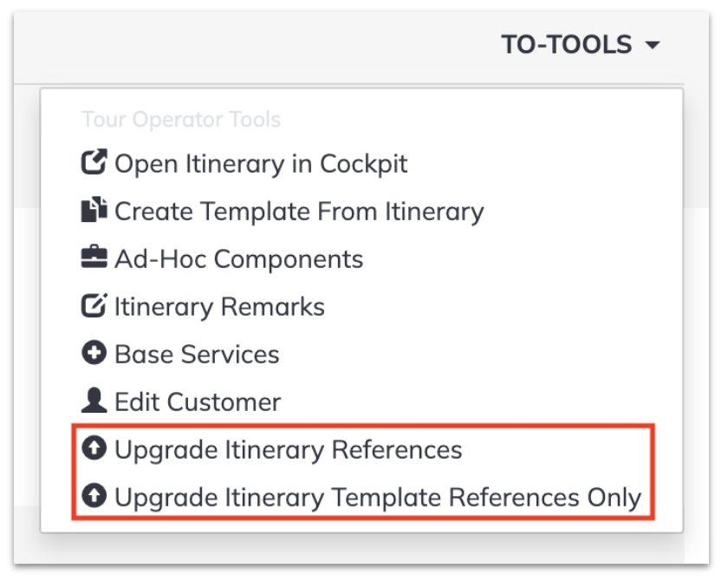Click the Tour Operator Tools header label
This screenshot has width=728, height=581.
tap(181, 120)
